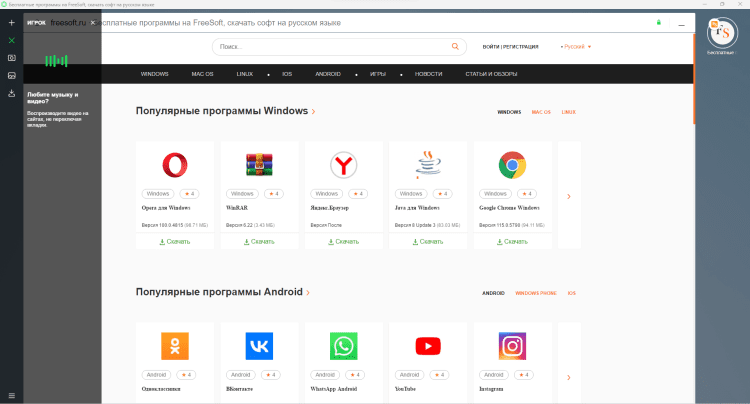Image resolution: width=750 pixels, height=404 pixels.
Task: Select WINDOWS tab in popular Windows section
Action: tap(509, 112)
